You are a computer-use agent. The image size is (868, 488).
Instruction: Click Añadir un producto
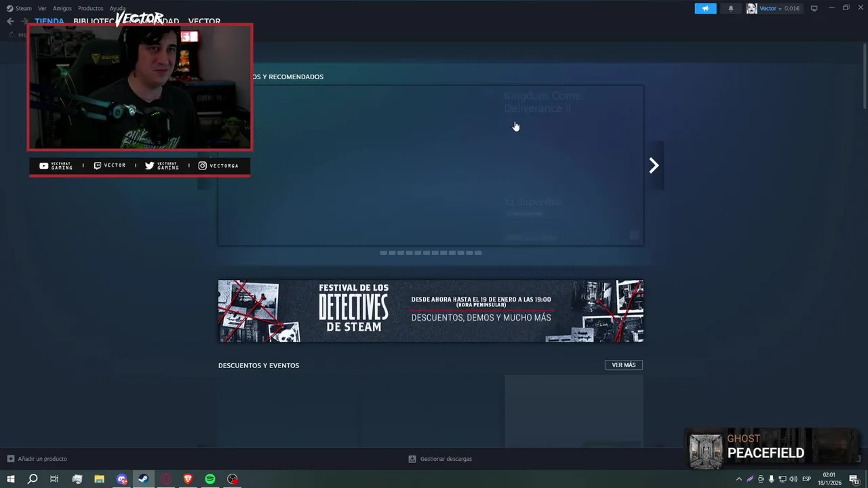[x=42, y=459]
